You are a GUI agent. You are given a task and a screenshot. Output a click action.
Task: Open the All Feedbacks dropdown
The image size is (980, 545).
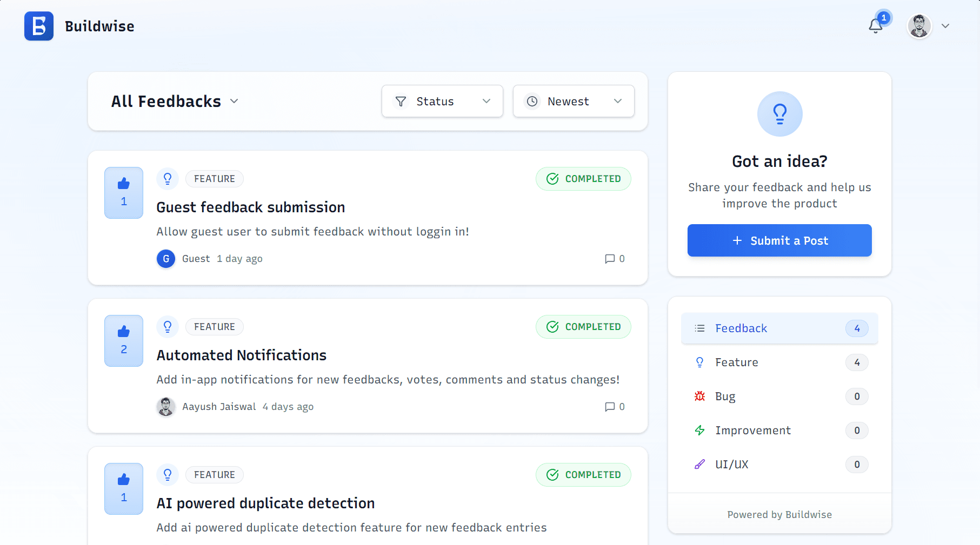[175, 101]
